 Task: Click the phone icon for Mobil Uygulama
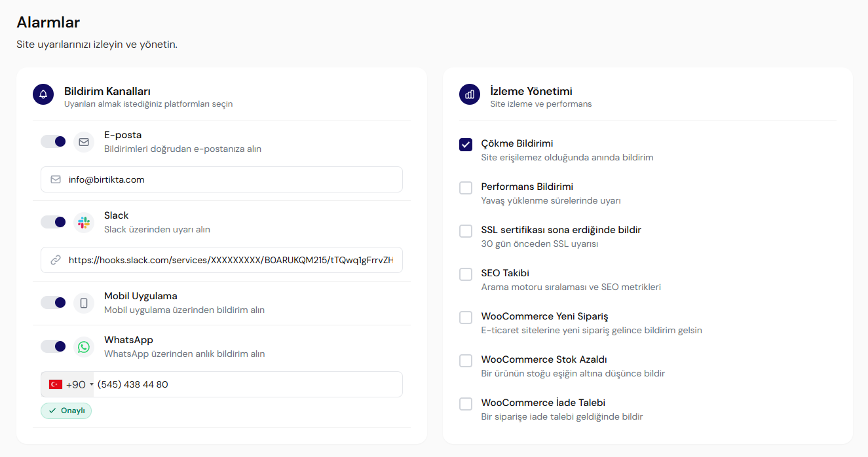pyautogui.click(x=84, y=302)
